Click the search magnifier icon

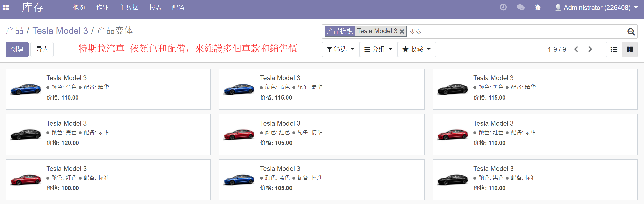tap(631, 32)
